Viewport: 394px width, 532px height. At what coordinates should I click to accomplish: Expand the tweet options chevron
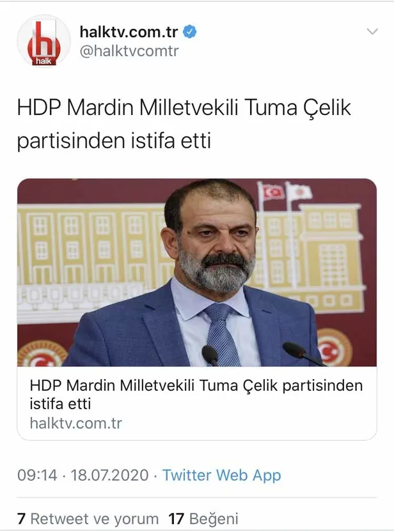372,31
